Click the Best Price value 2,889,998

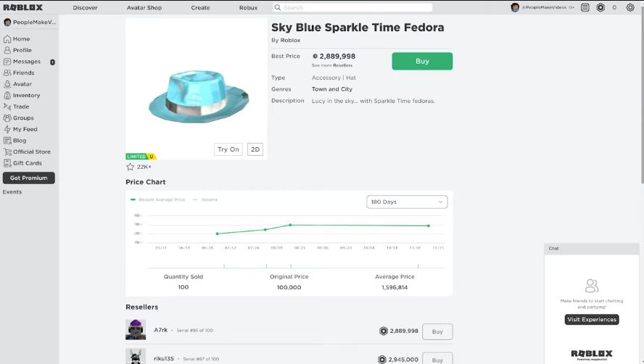click(337, 57)
